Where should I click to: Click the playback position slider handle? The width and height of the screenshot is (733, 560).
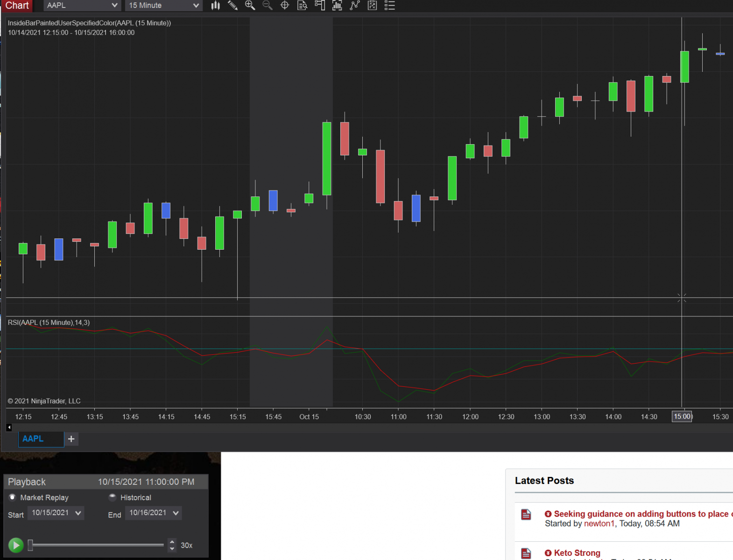[x=30, y=545]
